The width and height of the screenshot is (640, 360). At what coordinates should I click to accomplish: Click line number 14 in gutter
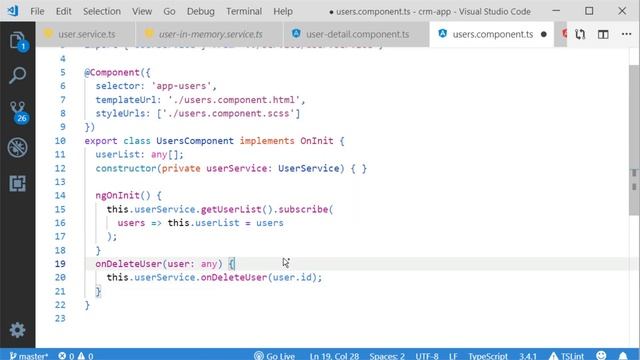[x=60, y=196]
